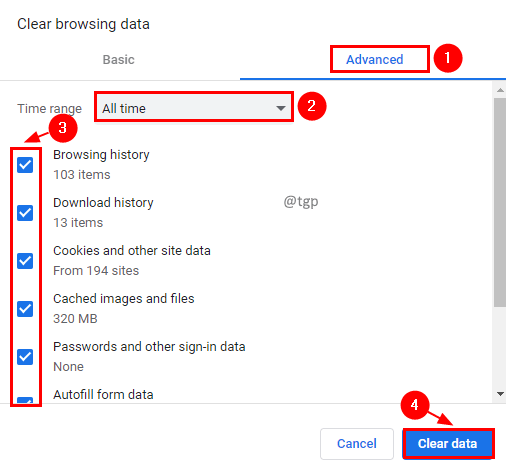Click the All time dropdown arrow
Viewport: 506px width, 473px height.
[x=281, y=108]
